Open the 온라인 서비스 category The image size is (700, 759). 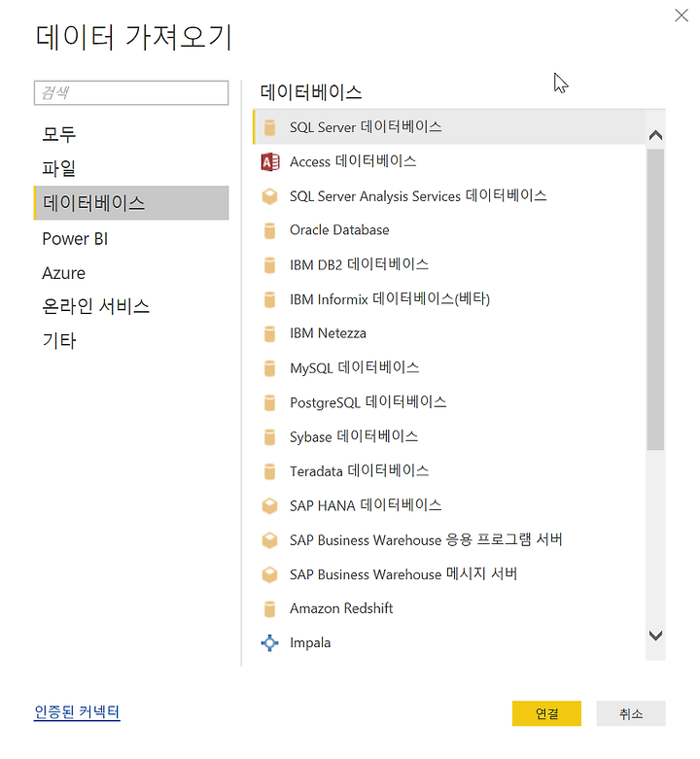pos(131,306)
